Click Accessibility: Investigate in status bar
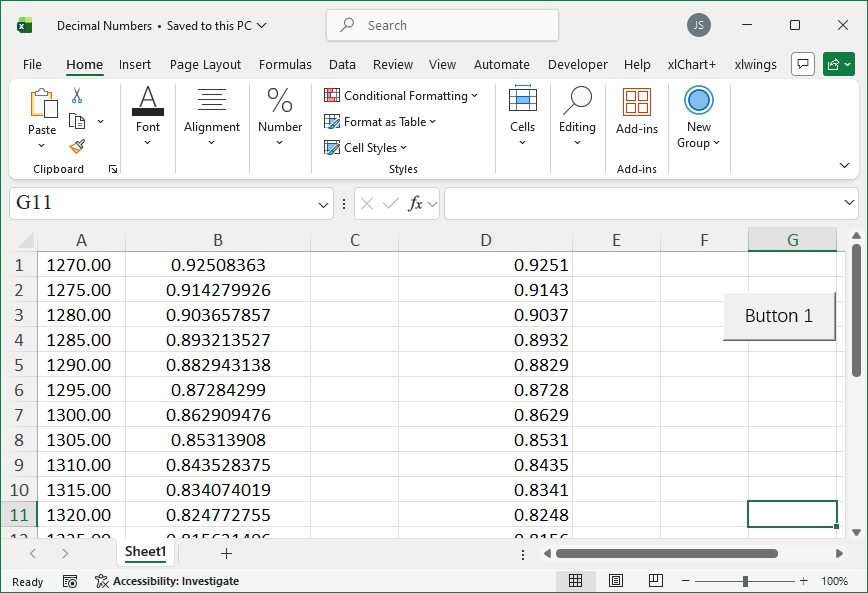Viewport: 868px width, 593px height. (167, 581)
